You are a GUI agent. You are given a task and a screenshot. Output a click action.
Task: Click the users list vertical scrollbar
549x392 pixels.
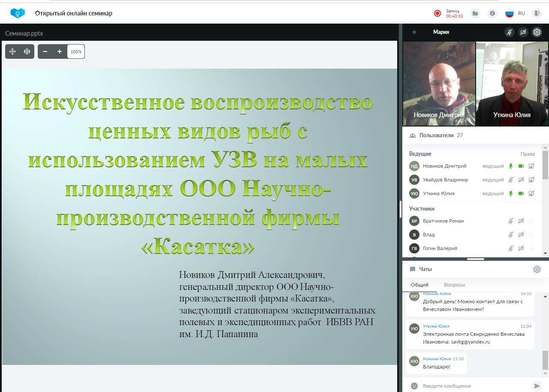click(x=546, y=165)
